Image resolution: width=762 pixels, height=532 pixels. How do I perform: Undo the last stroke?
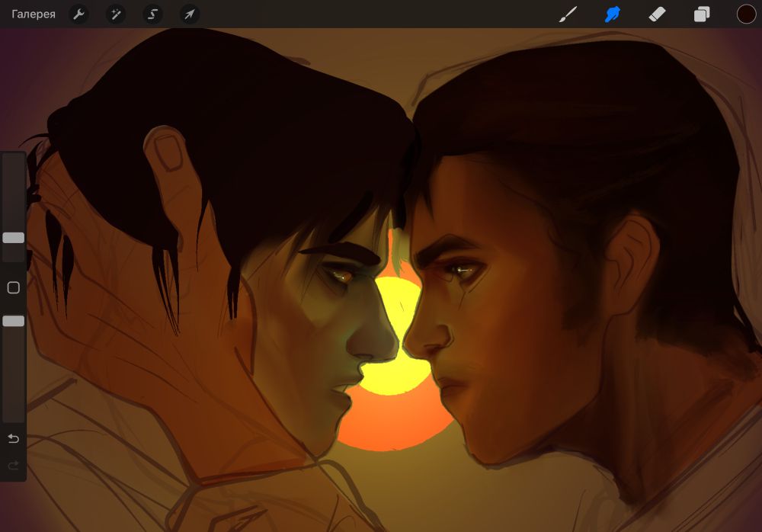[x=14, y=439]
